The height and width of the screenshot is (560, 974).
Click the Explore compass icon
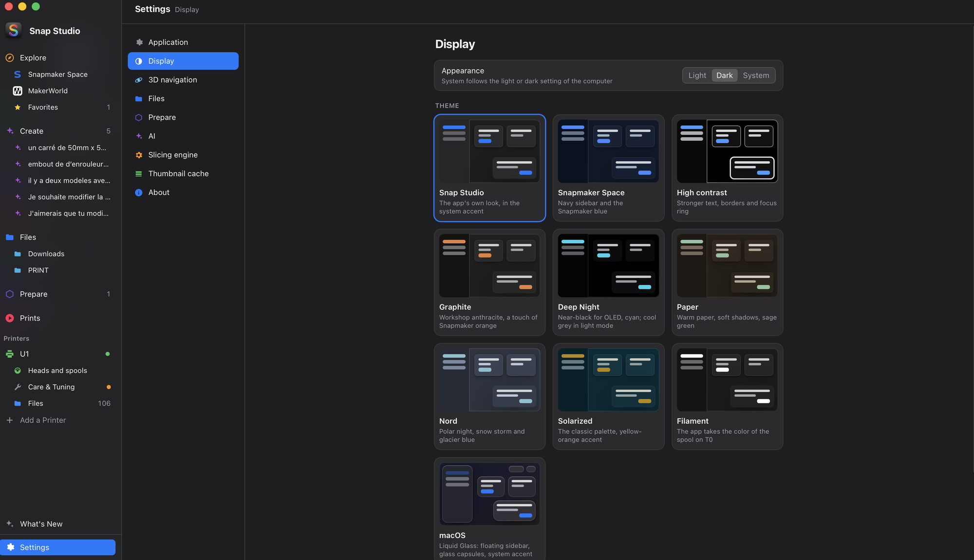(9, 57)
